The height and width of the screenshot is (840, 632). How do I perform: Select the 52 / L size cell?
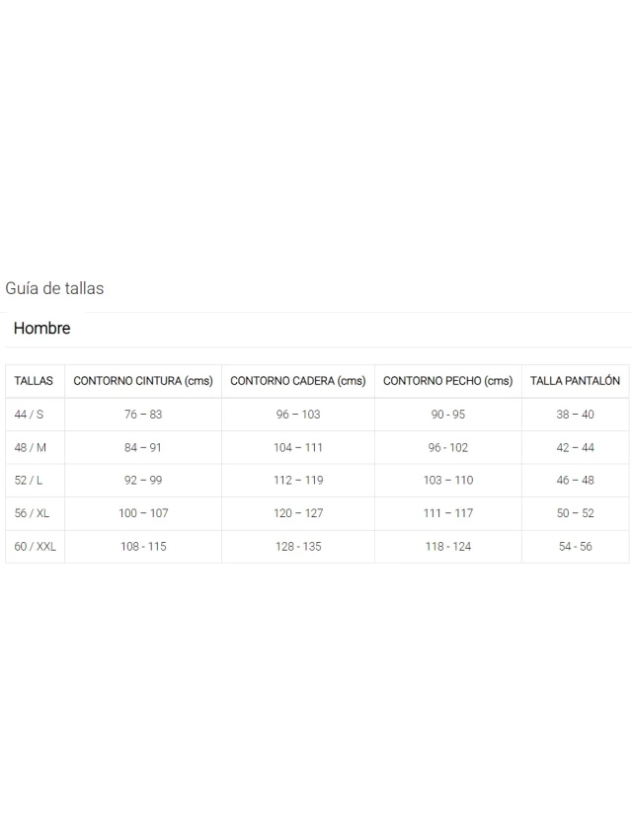[29, 481]
